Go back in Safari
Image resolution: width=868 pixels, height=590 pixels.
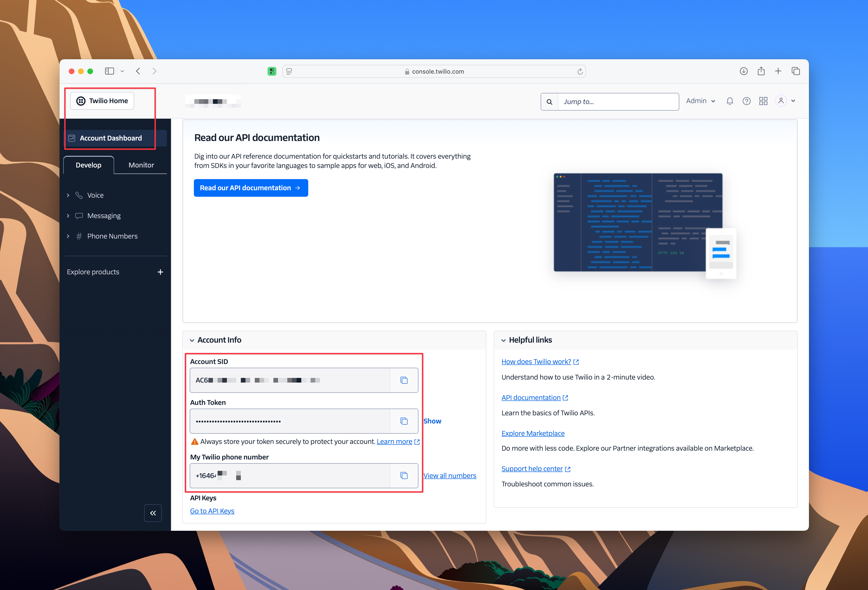point(138,71)
